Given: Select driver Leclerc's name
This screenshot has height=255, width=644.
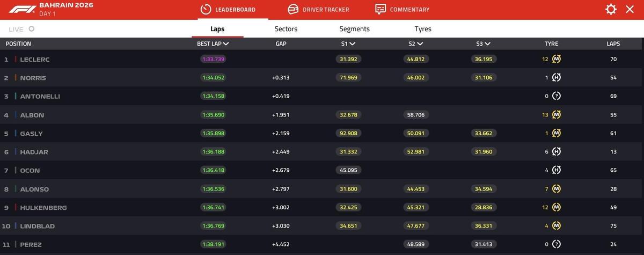Looking at the screenshot, I should (34, 59).
